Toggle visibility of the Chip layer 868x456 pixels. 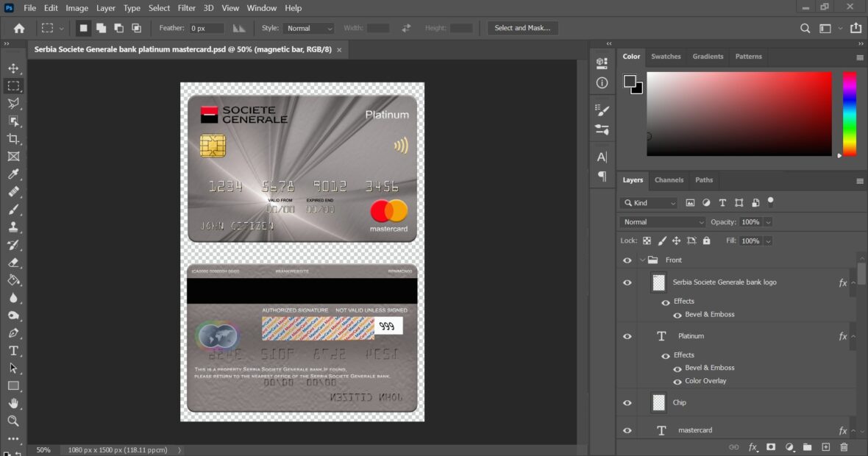[627, 402]
